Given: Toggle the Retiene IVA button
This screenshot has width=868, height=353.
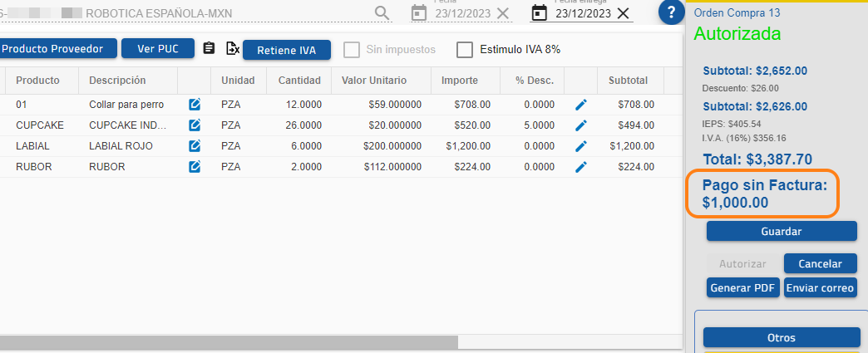Looking at the screenshot, I should point(286,50).
